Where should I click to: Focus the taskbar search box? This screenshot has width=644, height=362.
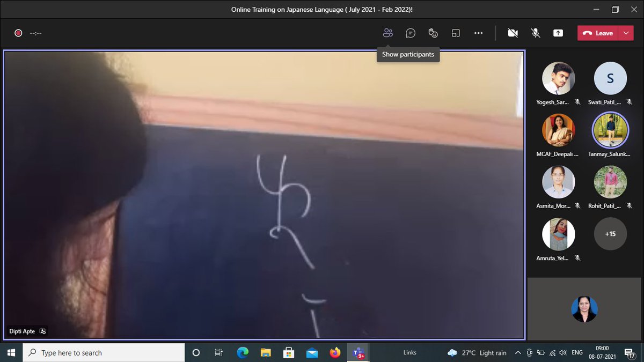point(104,352)
